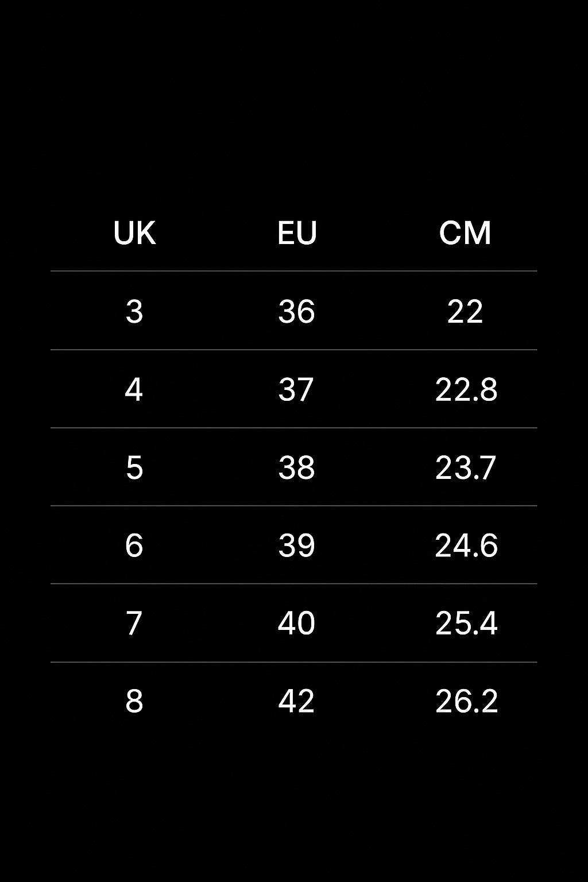
Task: Click the EU column header
Action: 297,233
